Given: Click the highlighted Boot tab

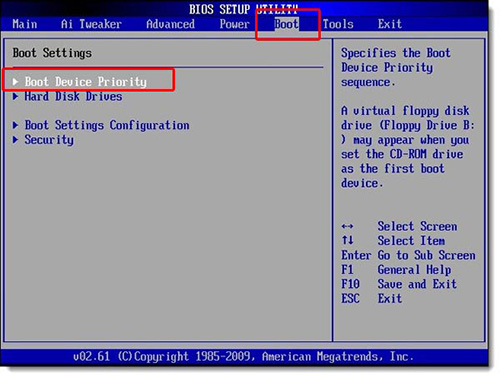Looking at the screenshot, I should pos(286,24).
